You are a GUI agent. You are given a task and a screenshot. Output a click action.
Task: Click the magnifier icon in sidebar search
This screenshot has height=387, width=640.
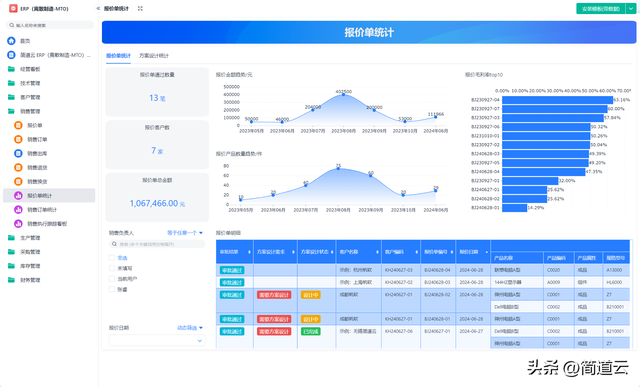pyautogui.click(x=12, y=25)
